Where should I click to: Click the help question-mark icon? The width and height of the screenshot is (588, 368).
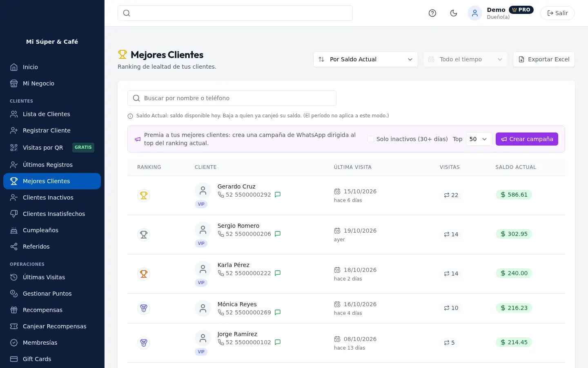tap(432, 13)
